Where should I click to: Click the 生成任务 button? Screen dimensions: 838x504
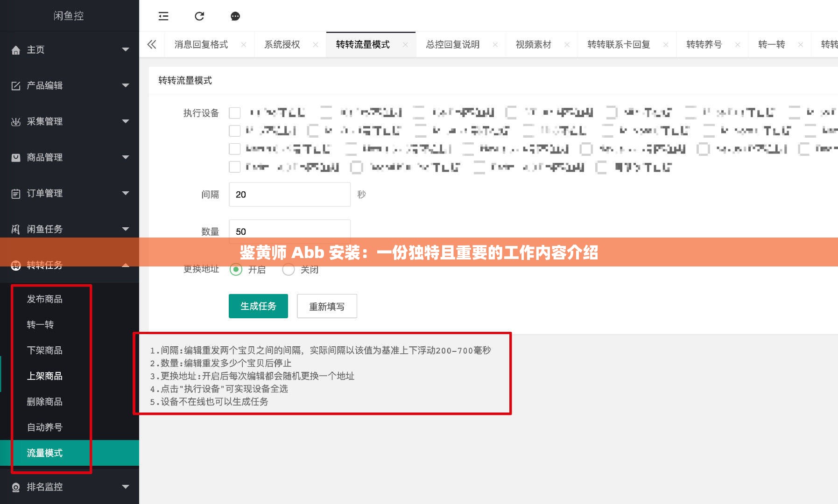coord(258,306)
